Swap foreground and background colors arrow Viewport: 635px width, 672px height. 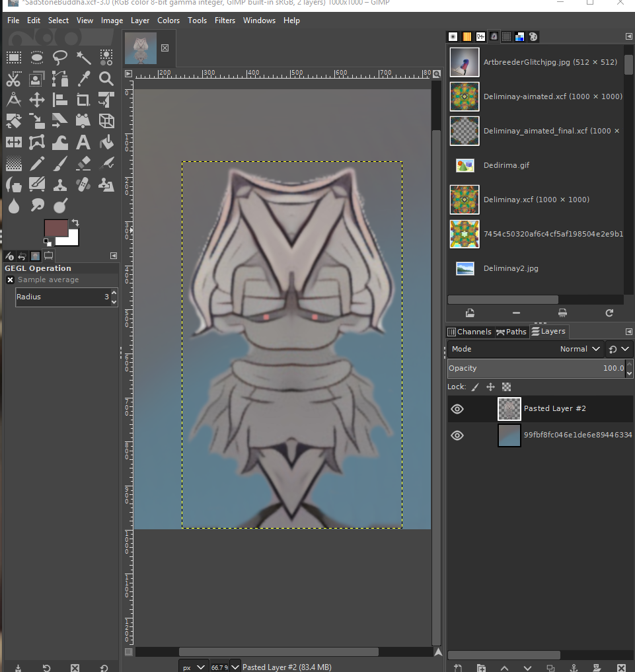click(x=75, y=223)
